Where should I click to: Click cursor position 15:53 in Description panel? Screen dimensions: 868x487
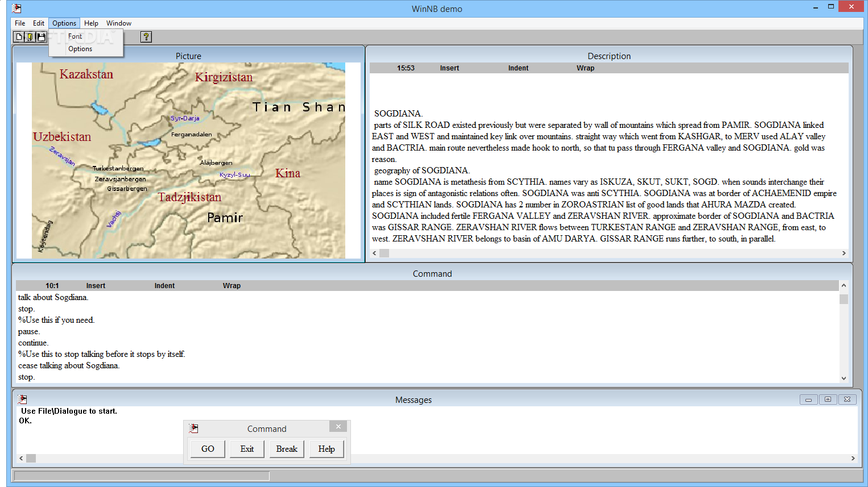click(x=406, y=68)
